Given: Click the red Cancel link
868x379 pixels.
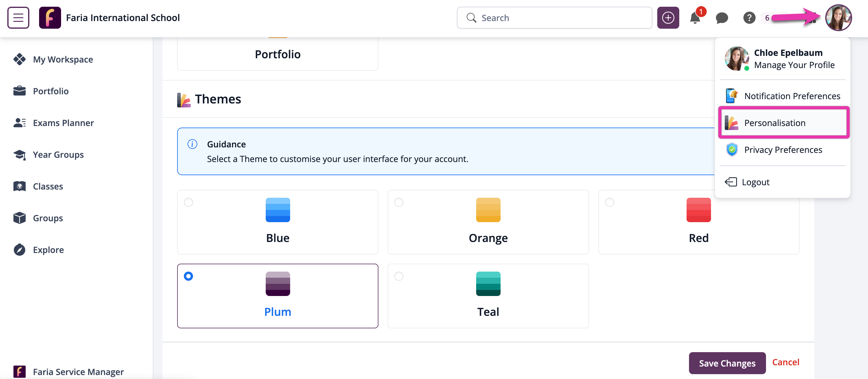Looking at the screenshot, I should [x=785, y=362].
